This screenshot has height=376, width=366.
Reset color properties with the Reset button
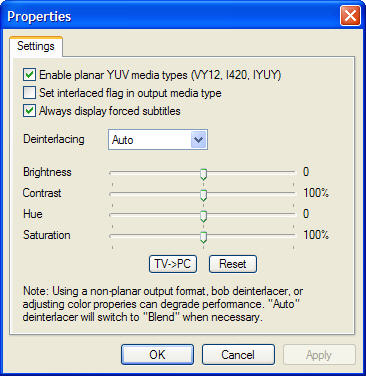(233, 264)
